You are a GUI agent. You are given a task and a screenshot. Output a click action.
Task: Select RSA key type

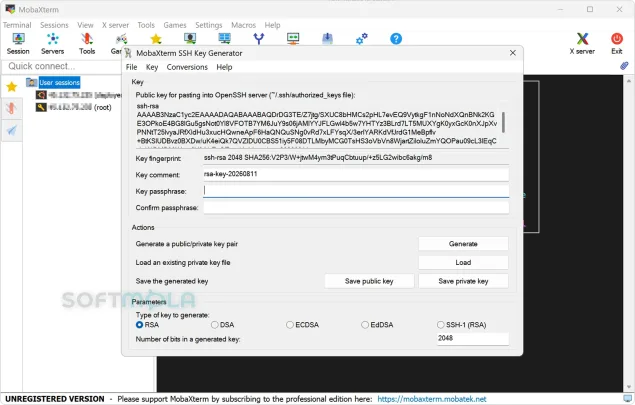pos(140,325)
